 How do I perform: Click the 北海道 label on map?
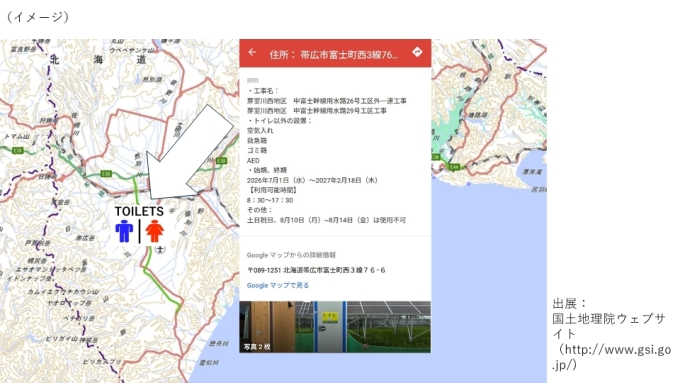point(98,59)
